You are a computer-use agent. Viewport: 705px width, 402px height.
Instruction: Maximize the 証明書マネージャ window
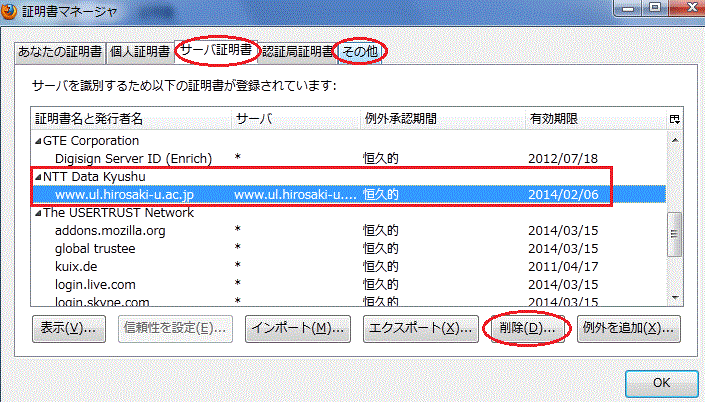click(x=655, y=7)
